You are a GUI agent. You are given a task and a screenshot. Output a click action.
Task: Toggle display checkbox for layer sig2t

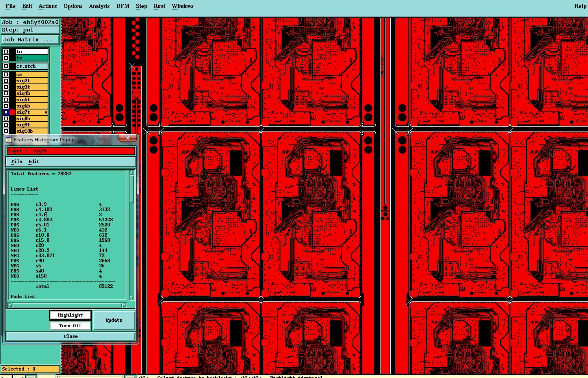tap(6, 81)
